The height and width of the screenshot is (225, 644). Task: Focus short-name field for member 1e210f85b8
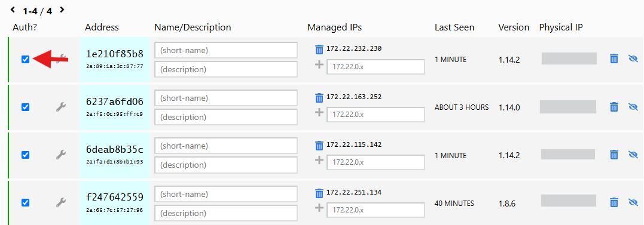[226, 50]
